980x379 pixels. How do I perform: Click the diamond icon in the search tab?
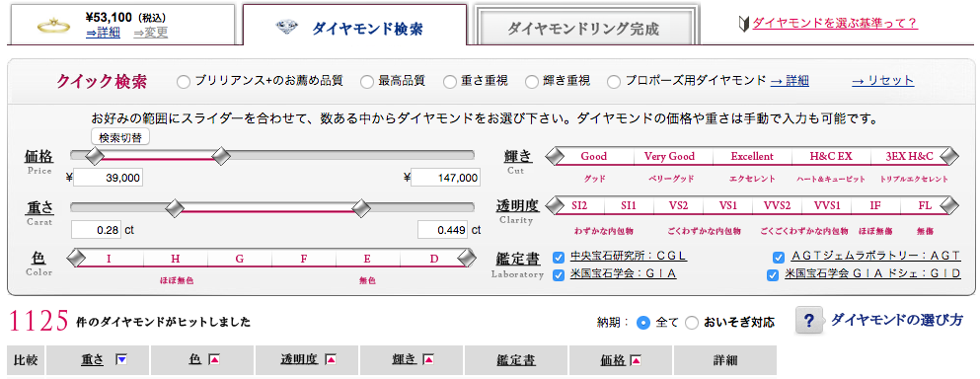pos(286,27)
